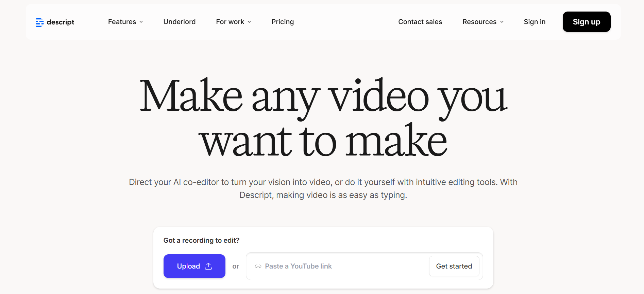Click the Contact sales link

click(420, 22)
